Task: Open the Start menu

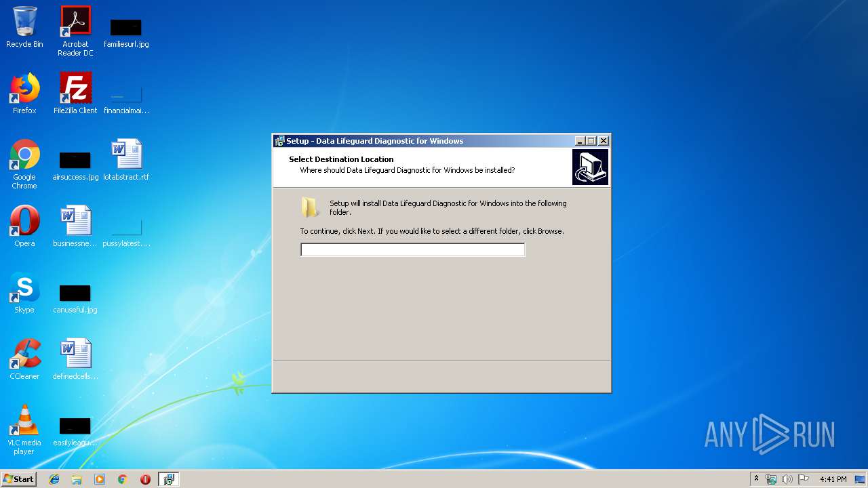Action: pyautogui.click(x=18, y=479)
